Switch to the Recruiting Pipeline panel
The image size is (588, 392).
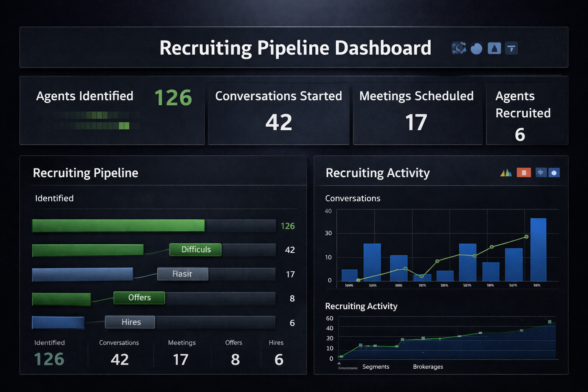pos(86,173)
